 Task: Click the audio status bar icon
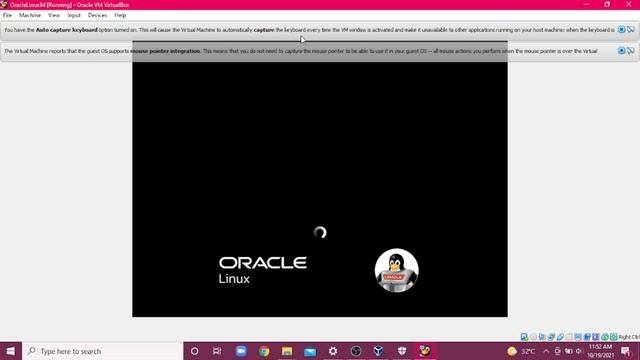point(542,337)
